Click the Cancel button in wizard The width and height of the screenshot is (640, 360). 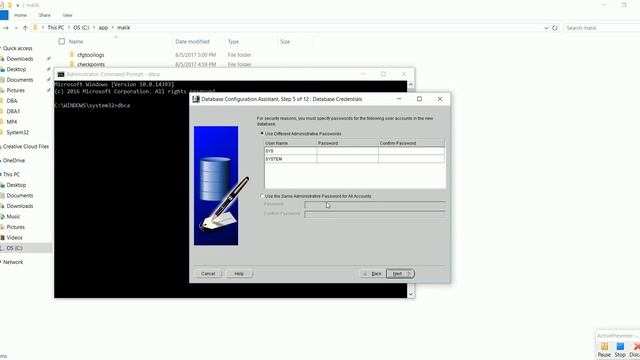(x=208, y=273)
